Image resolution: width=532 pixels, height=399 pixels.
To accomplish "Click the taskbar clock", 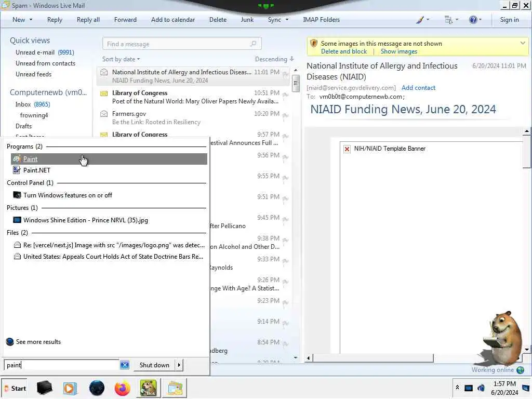I will pos(504,388).
